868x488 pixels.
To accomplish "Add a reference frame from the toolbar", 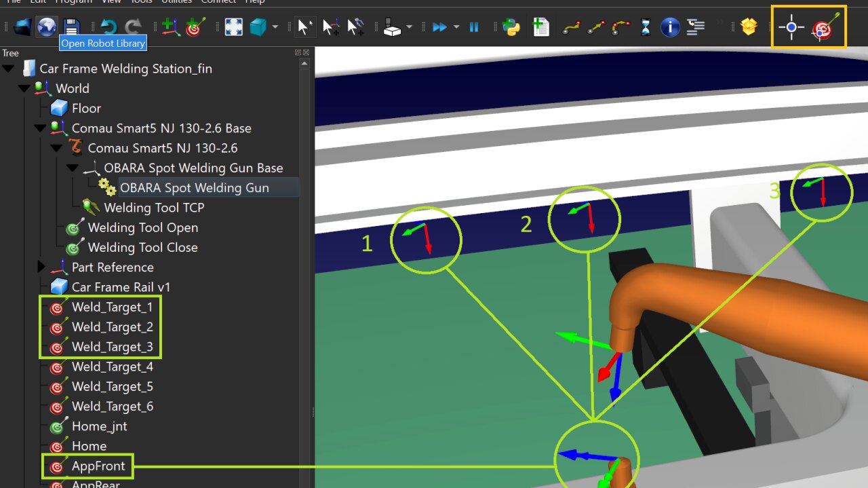I will [170, 27].
